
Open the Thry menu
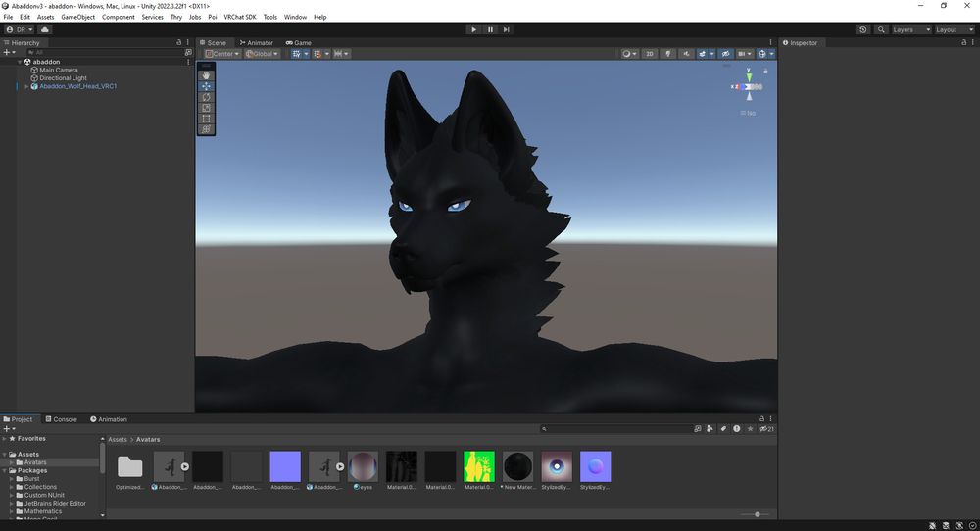176,17
